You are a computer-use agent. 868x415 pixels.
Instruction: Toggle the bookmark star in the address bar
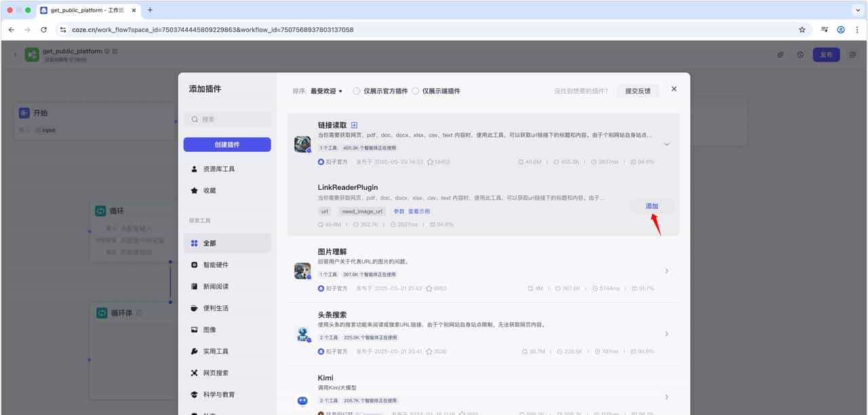pos(802,30)
